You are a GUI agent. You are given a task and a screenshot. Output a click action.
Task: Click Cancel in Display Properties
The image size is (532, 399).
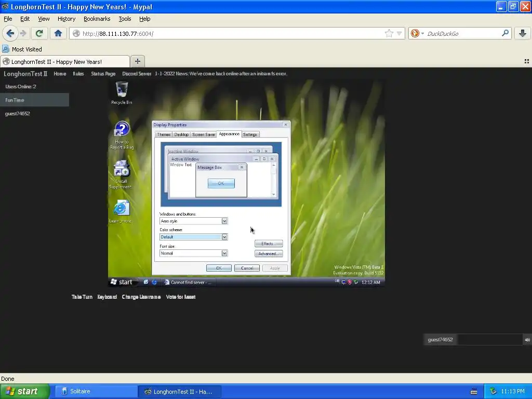click(247, 268)
